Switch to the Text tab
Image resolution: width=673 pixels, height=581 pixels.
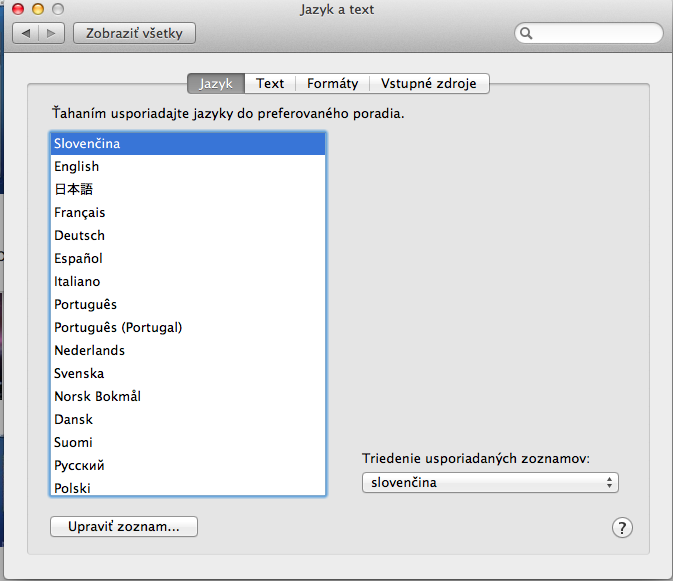pyautogui.click(x=270, y=83)
